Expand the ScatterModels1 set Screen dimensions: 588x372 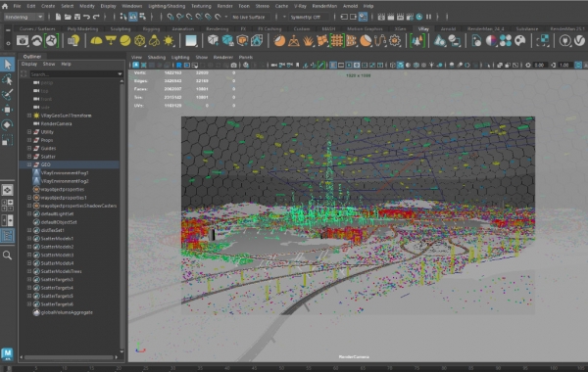(x=29, y=238)
